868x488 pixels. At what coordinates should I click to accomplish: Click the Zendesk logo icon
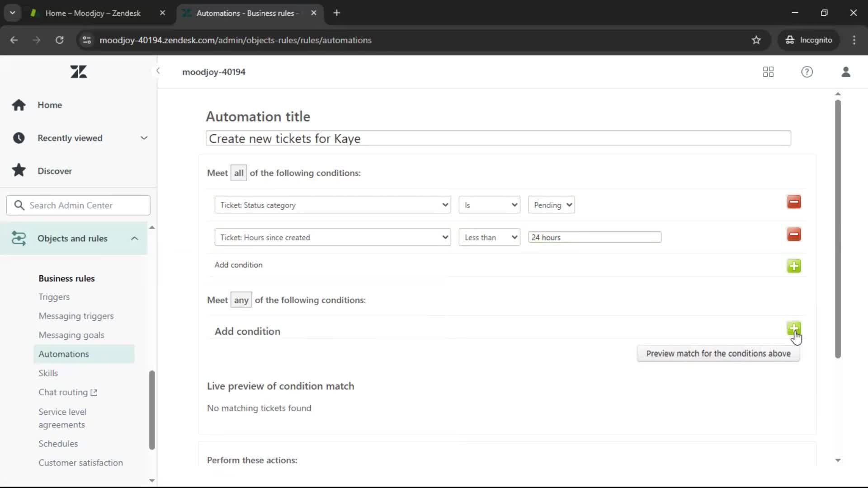pos(79,72)
